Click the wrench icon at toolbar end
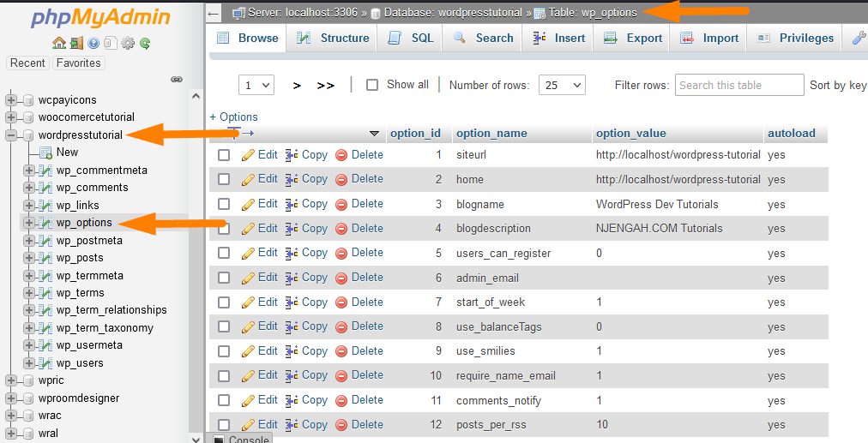This screenshot has height=443, width=868. (x=859, y=39)
